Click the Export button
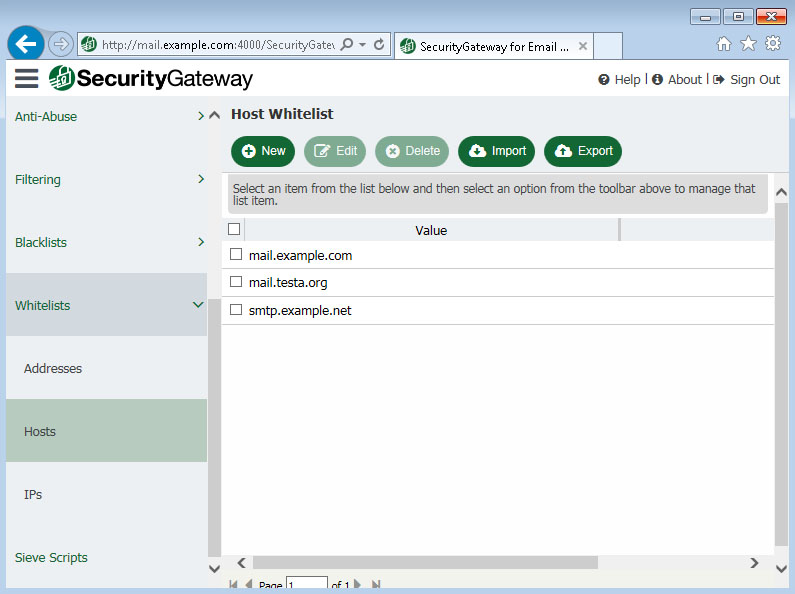This screenshot has height=594, width=795. (x=583, y=151)
